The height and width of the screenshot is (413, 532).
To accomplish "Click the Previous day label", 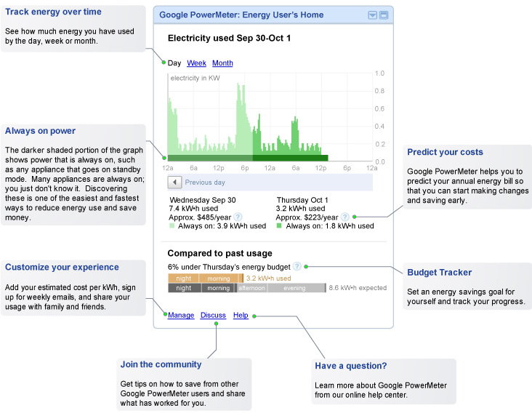I will tap(205, 183).
